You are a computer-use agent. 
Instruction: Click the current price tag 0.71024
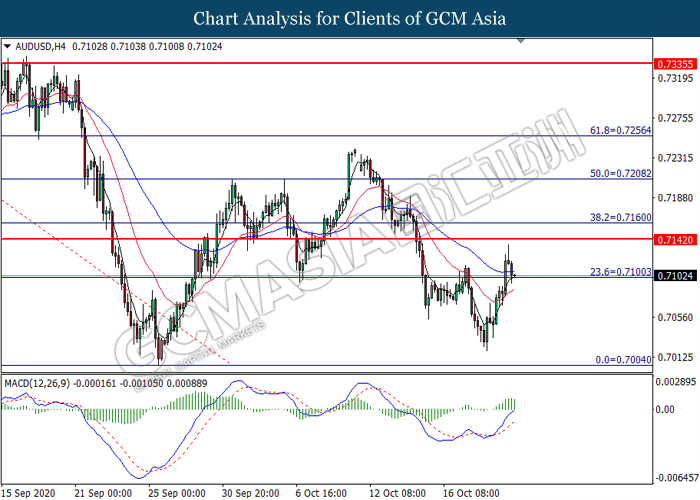coord(675,276)
